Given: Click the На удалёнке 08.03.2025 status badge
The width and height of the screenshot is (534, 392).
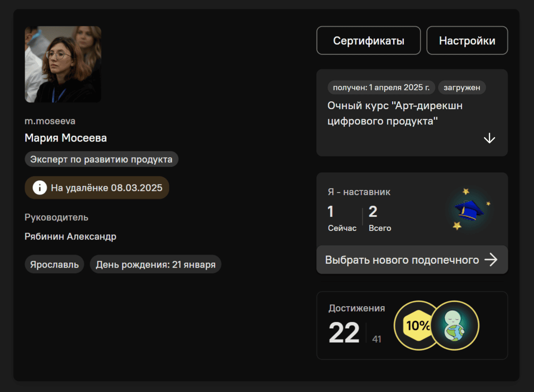Looking at the screenshot, I should (x=107, y=187).
